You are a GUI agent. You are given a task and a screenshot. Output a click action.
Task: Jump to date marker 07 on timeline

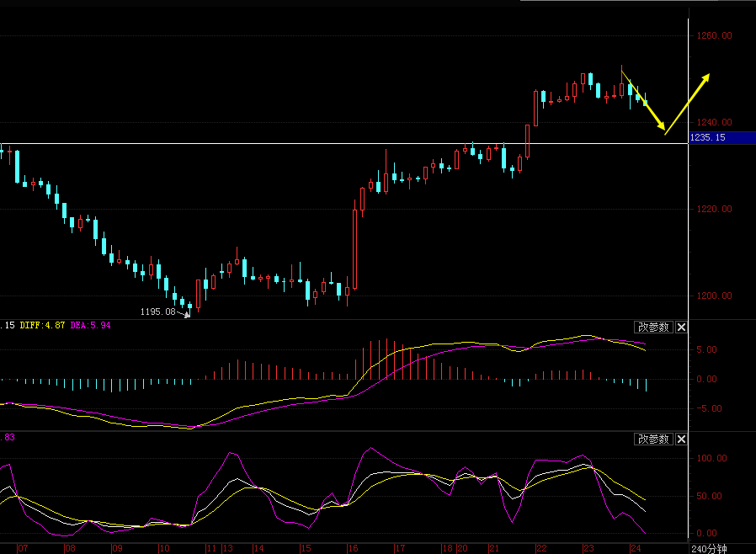pyautogui.click(x=23, y=548)
